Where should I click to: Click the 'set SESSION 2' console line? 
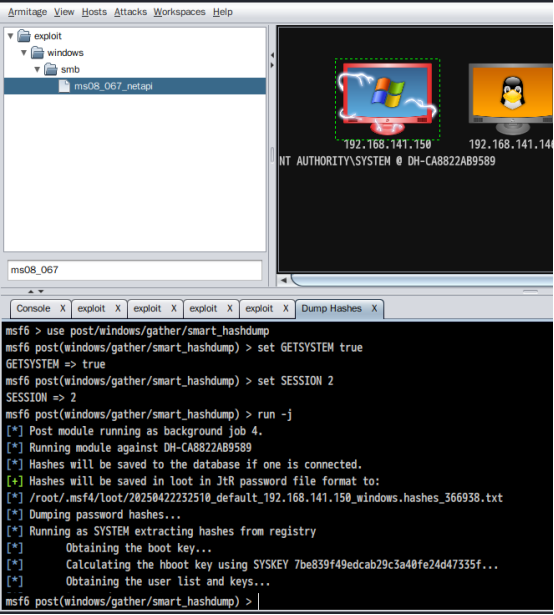tap(169, 381)
